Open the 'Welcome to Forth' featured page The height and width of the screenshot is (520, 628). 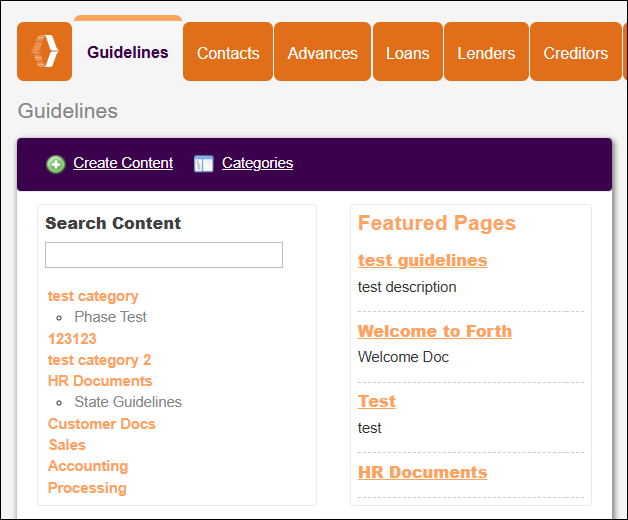[x=435, y=331]
